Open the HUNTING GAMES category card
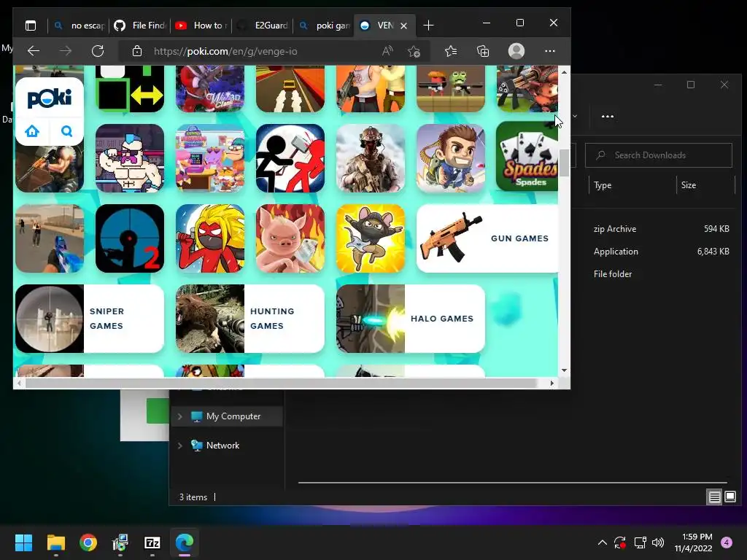Screen dimensions: 747x560 coord(250,319)
